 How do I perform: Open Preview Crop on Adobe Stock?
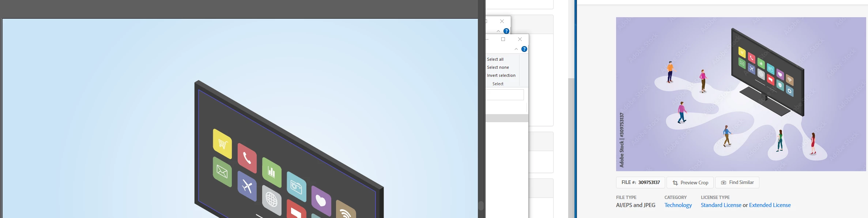click(x=690, y=183)
